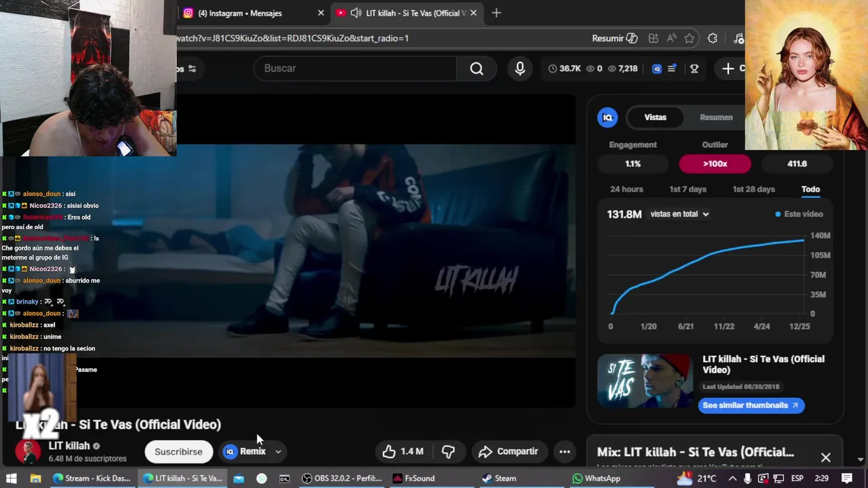Open the vistas en total dropdown
The image size is (868, 488).
pos(679,214)
